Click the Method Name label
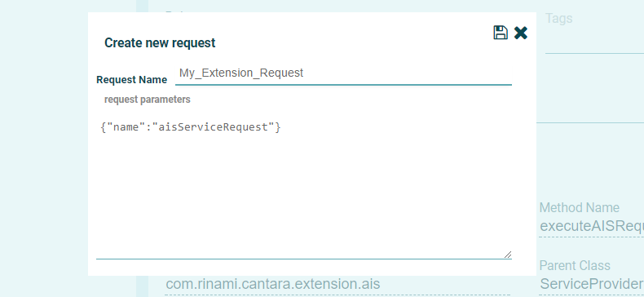644x297 pixels. pyautogui.click(x=579, y=208)
